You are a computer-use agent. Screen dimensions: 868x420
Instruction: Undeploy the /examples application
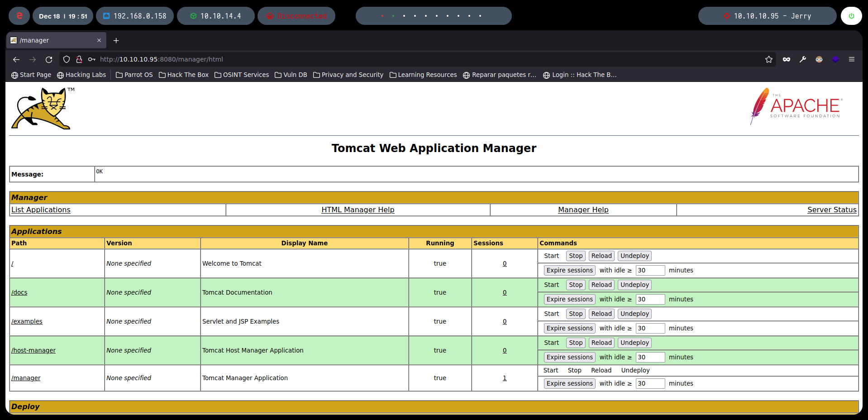click(634, 314)
